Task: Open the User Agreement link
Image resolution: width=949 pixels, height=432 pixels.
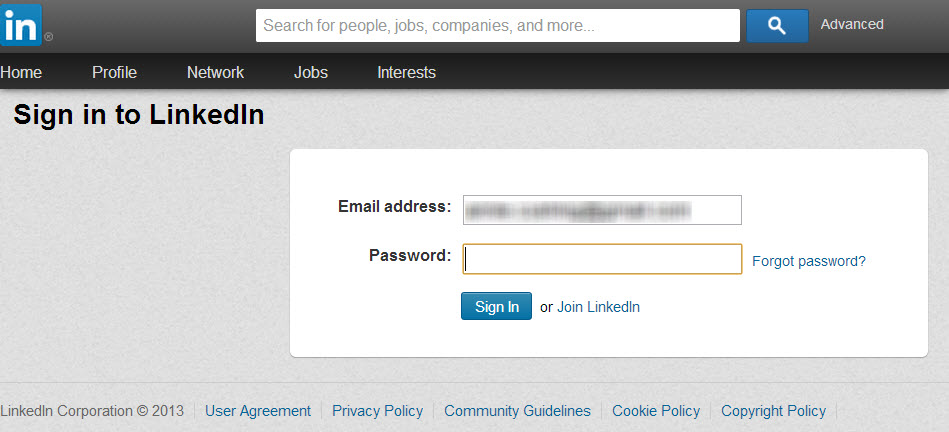Action: point(258,411)
